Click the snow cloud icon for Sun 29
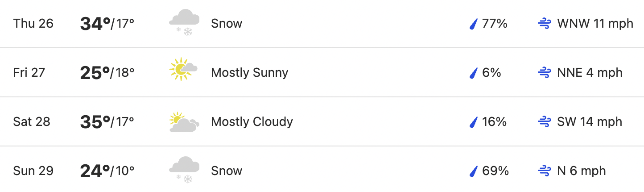This screenshot has height=192, width=644. click(x=184, y=171)
